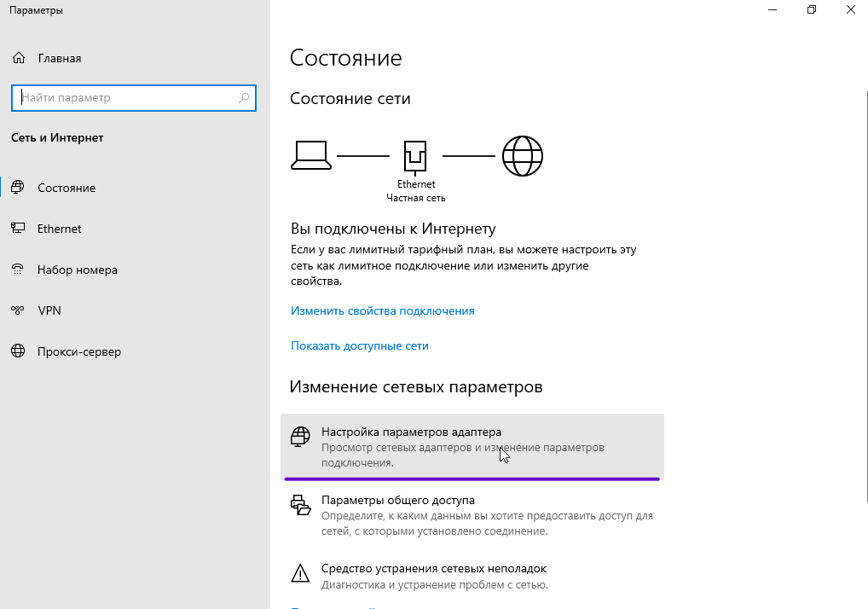Viewport: 868px width, 609px height.
Task: Open the Ethernet settings page
Action: pyautogui.click(x=60, y=229)
